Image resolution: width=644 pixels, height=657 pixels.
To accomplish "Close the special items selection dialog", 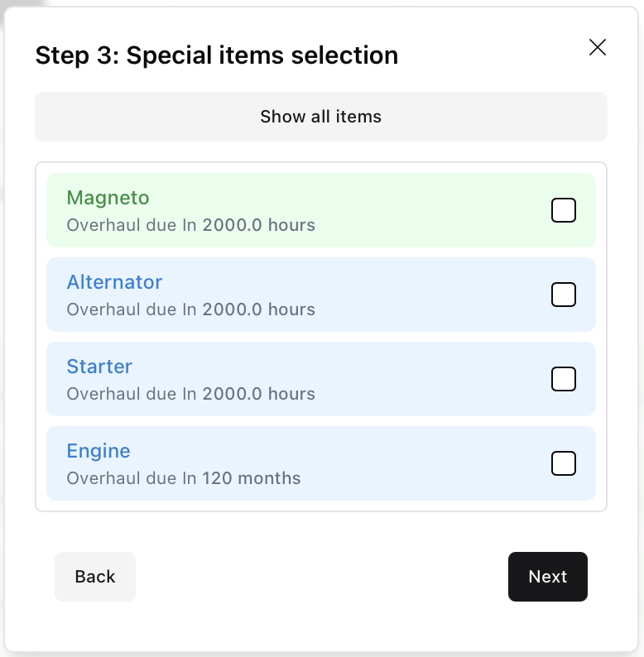I will tap(598, 47).
